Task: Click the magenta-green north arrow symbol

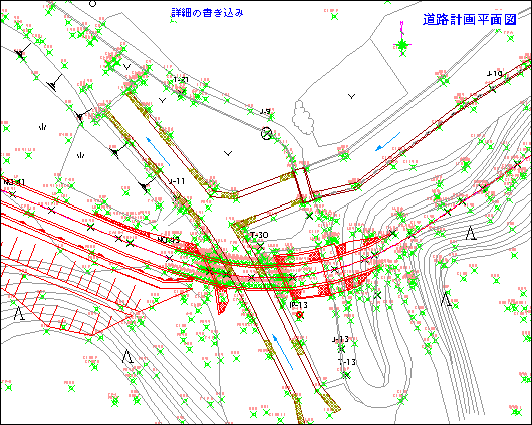Action: (x=402, y=39)
